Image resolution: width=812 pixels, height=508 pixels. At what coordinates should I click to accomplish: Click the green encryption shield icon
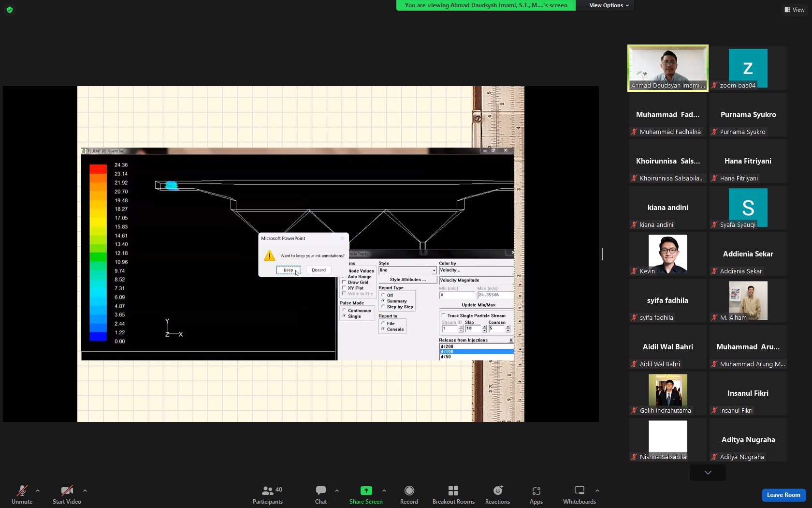point(10,10)
